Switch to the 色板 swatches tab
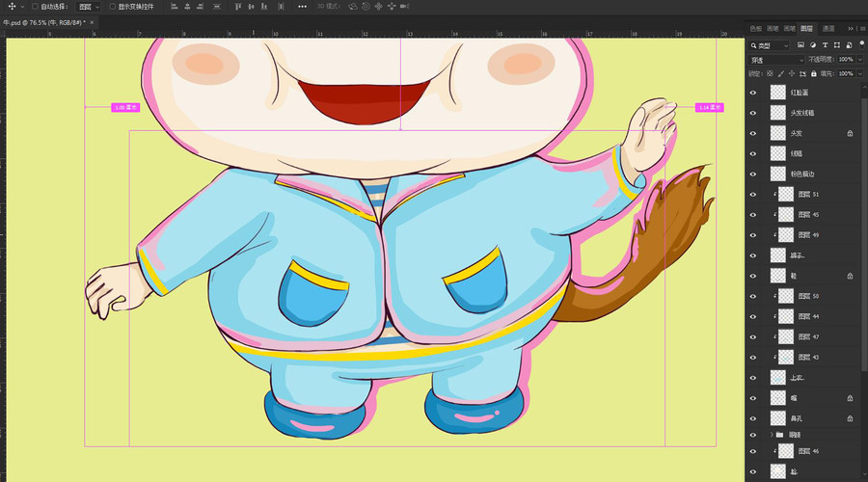This screenshot has width=868, height=482. pyautogui.click(x=755, y=28)
